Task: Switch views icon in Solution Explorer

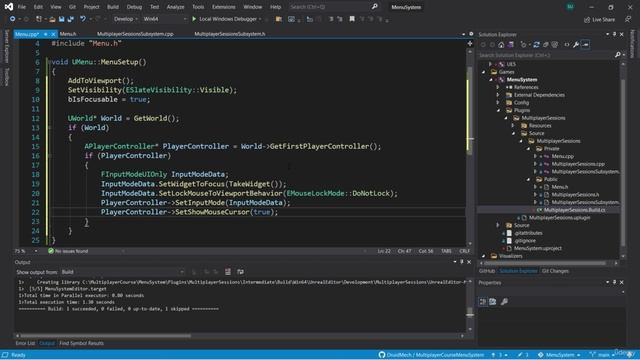Action: [511, 45]
